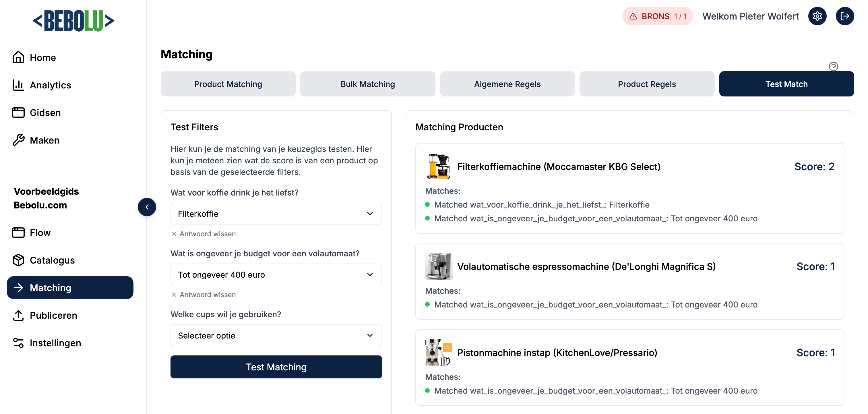
Task: Click the BEBOLU logo
Action: click(x=73, y=21)
